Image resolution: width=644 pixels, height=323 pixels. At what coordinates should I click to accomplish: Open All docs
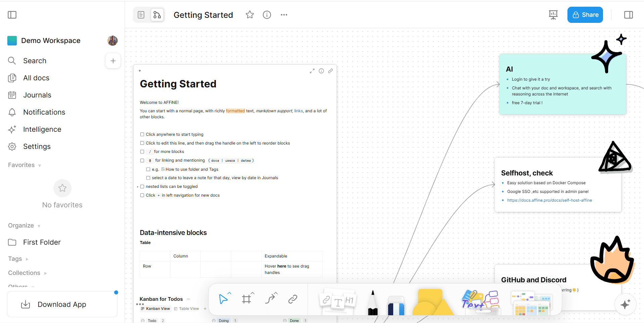(x=62, y=78)
